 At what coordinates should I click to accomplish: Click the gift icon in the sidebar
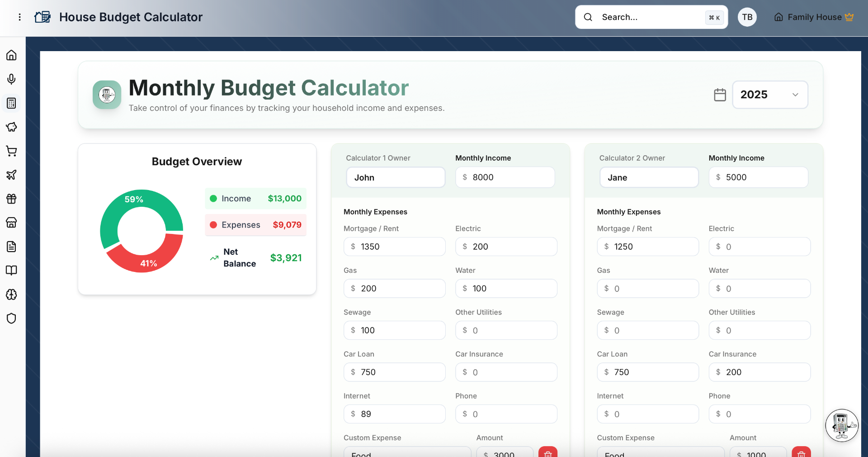pos(11,199)
